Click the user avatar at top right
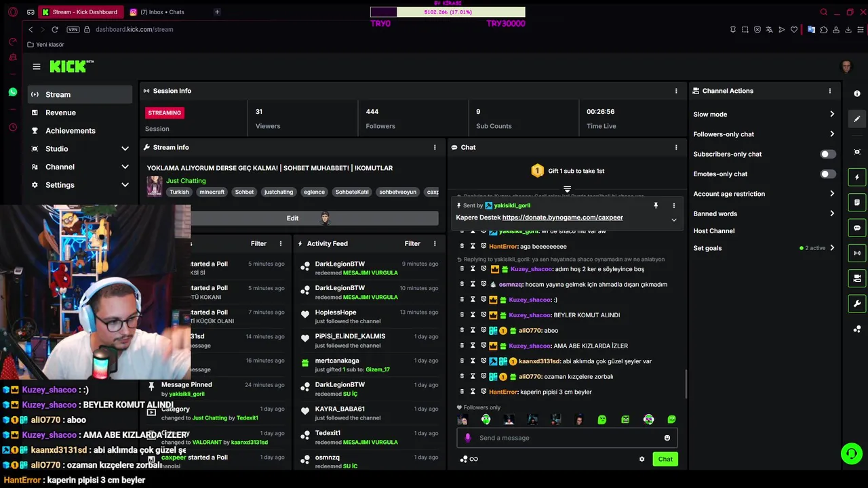The image size is (868, 488). pyautogui.click(x=846, y=66)
